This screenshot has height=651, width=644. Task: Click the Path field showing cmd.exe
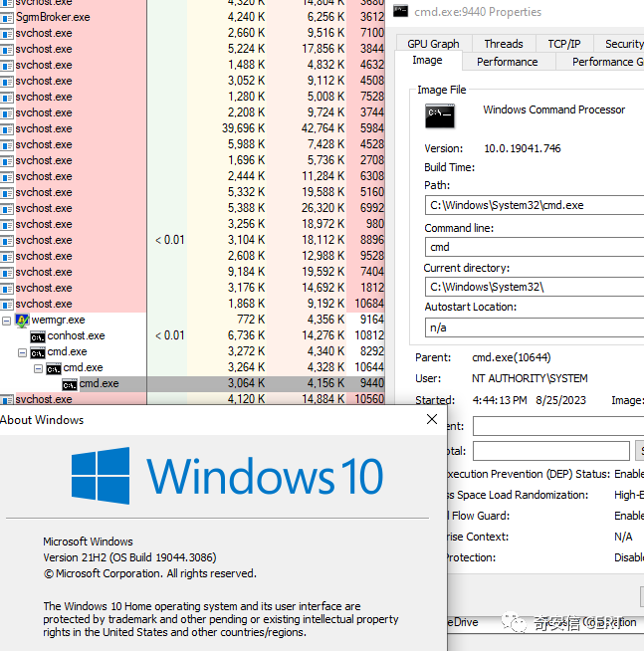[x=535, y=205]
